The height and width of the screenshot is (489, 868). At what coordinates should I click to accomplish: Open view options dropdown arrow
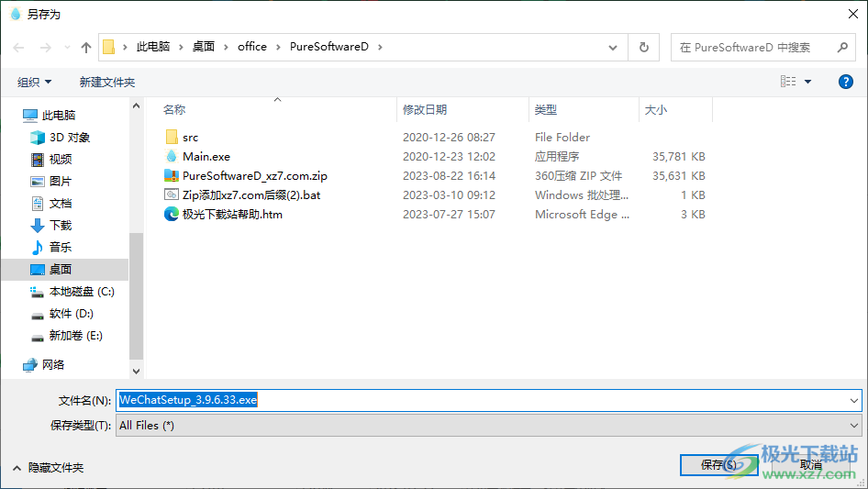coord(808,82)
